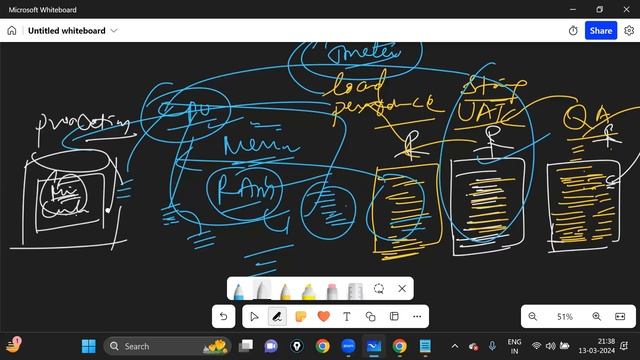Zoom in on the whiteboard

(x=596, y=316)
